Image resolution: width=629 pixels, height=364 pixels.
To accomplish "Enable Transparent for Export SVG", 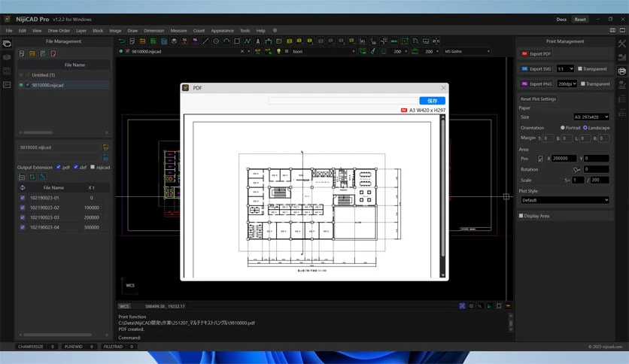I will tap(579, 68).
